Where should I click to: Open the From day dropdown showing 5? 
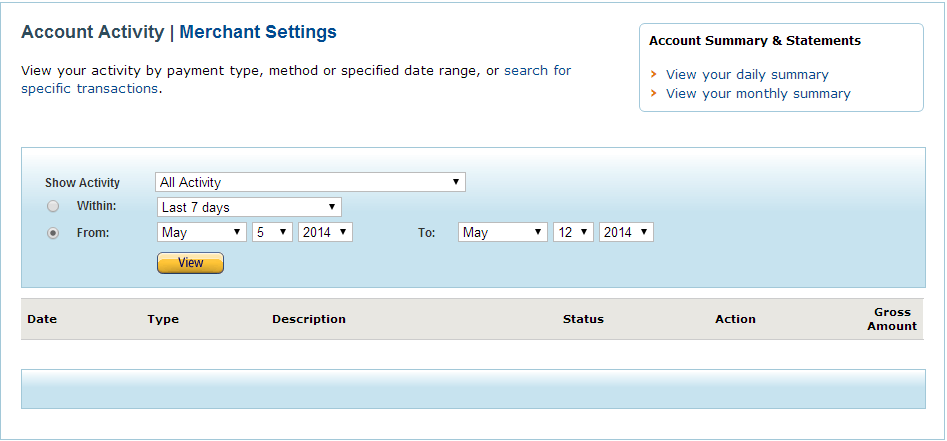(x=272, y=232)
